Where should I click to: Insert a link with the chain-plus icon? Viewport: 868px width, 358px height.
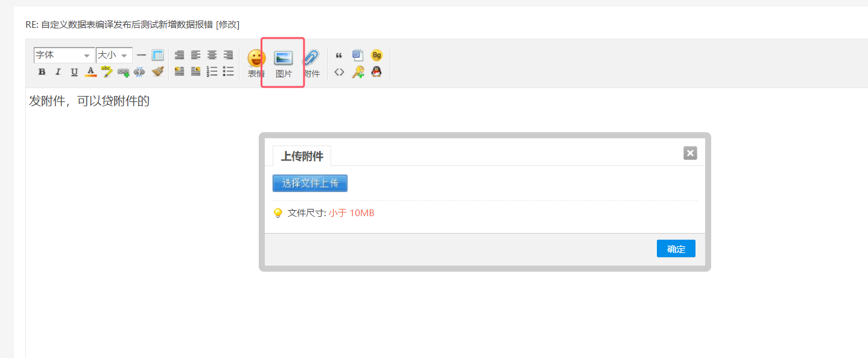pos(124,72)
